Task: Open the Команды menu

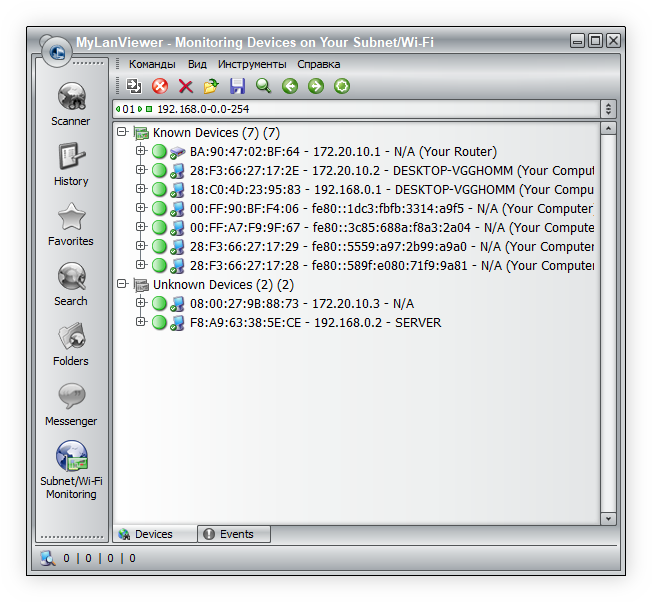Action: click(152, 64)
